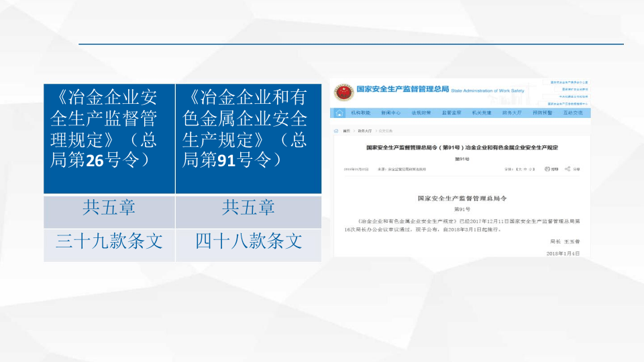The image size is (644, 362).
Task: Open the 监管监察 navigation item
Action: (x=451, y=113)
